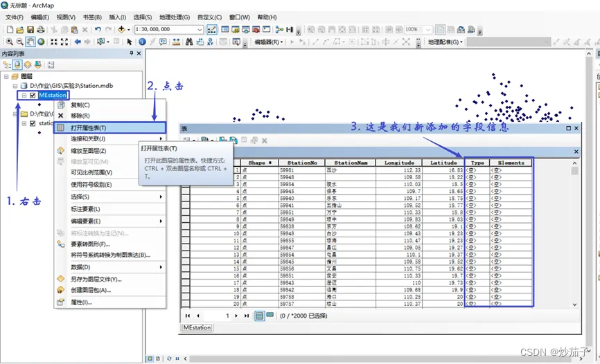Select the Zoom In tool
The width and height of the screenshot is (600, 364).
[10, 42]
